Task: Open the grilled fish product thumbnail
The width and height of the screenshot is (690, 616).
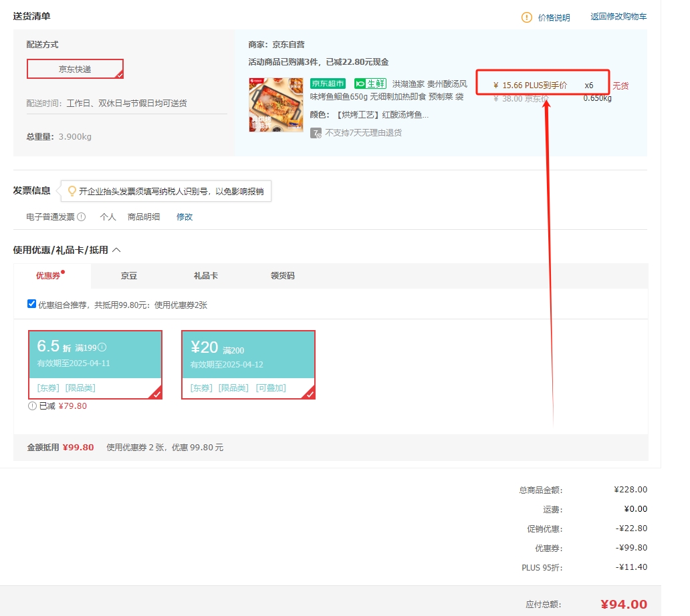Action: coord(276,105)
